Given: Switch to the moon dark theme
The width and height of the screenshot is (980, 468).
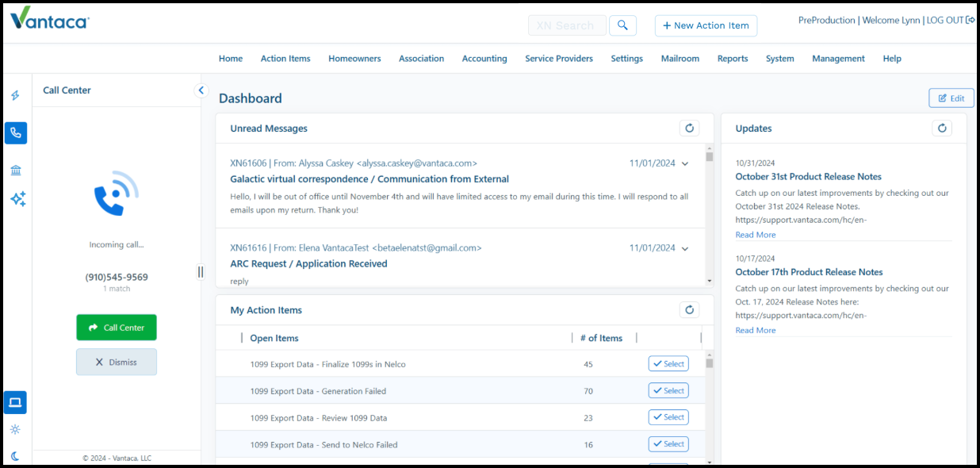Looking at the screenshot, I should click(x=15, y=456).
